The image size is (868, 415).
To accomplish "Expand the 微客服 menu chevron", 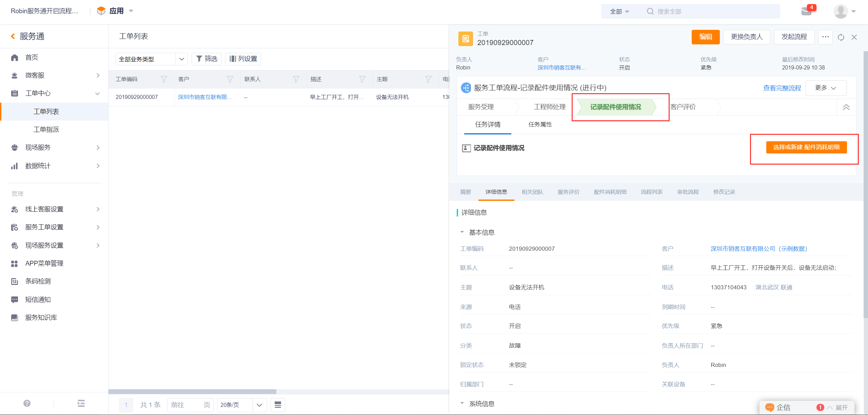I will [x=98, y=76].
